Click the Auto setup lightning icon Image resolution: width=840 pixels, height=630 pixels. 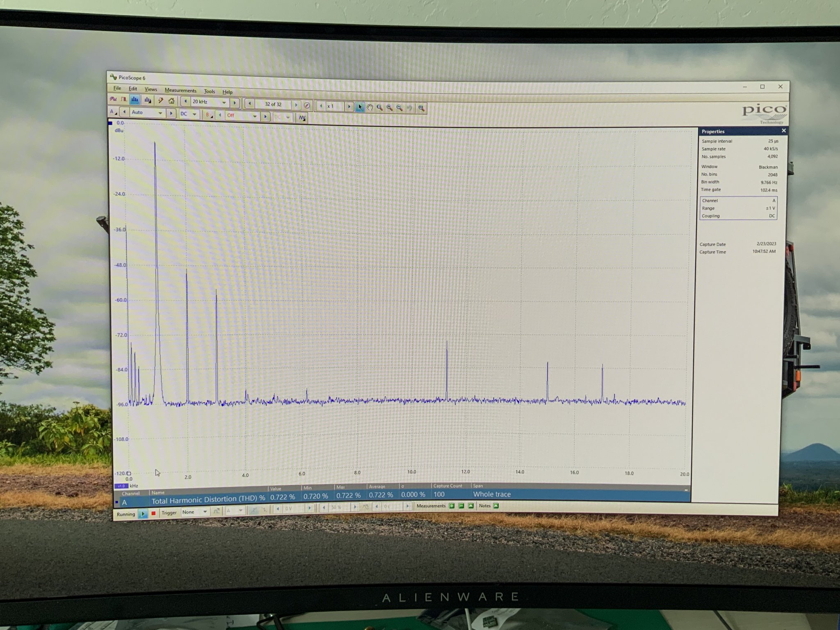click(x=161, y=100)
